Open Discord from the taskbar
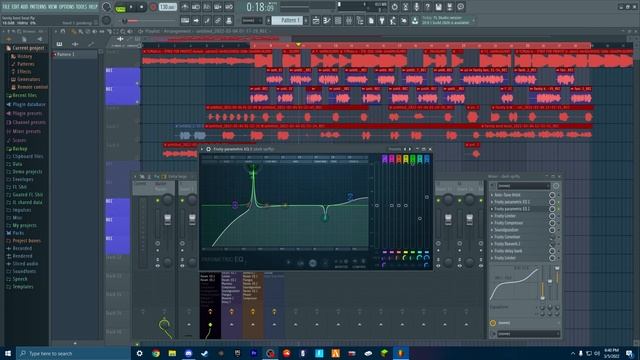This screenshot has height=360, width=640. (188, 353)
